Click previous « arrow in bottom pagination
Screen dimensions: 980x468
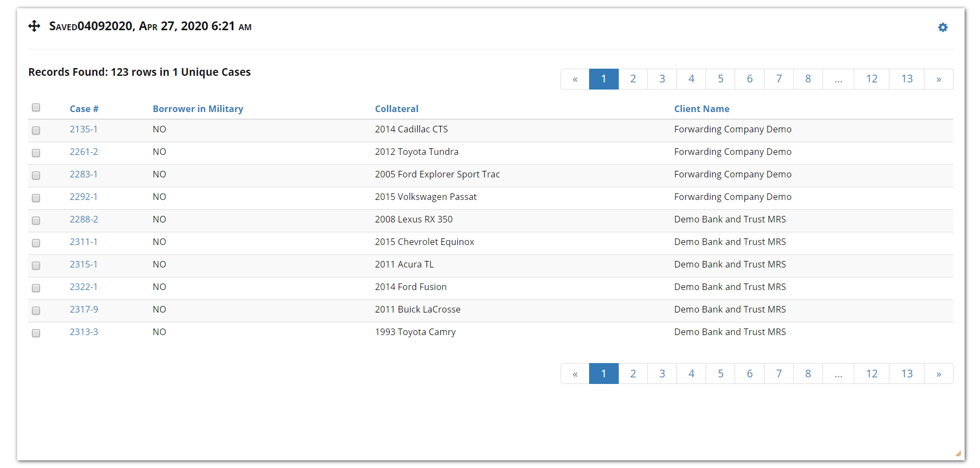(x=575, y=374)
